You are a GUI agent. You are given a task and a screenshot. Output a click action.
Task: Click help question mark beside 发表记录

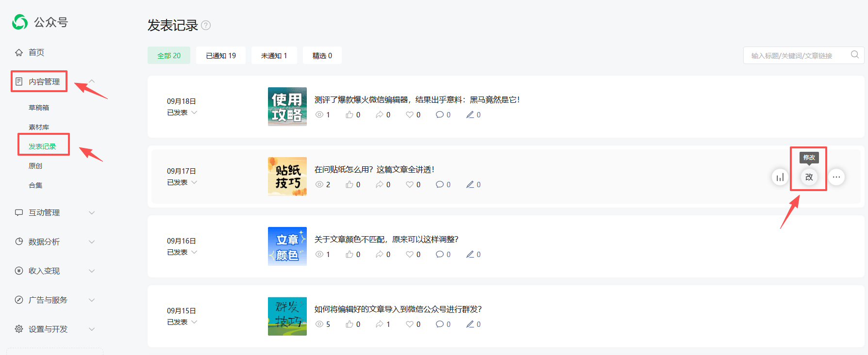point(206,25)
